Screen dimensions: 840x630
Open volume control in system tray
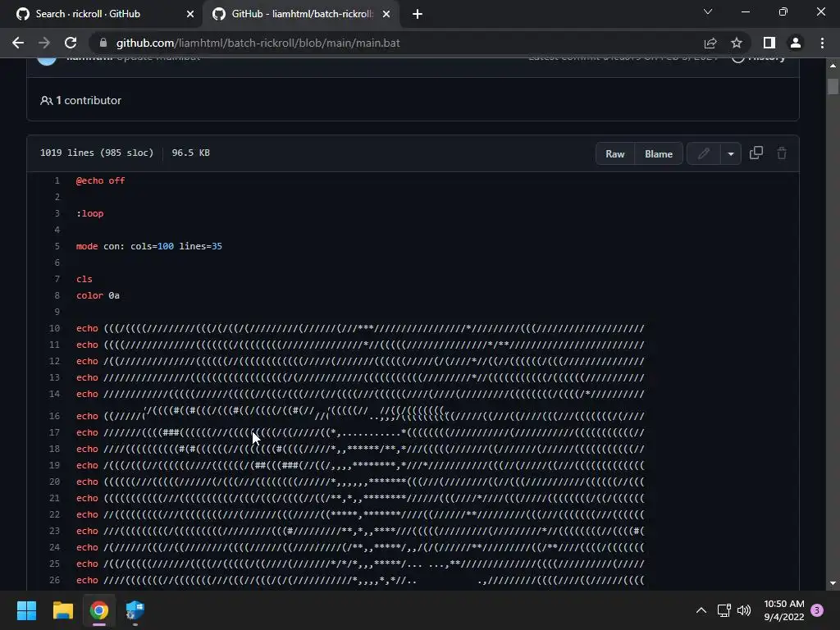click(x=744, y=610)
